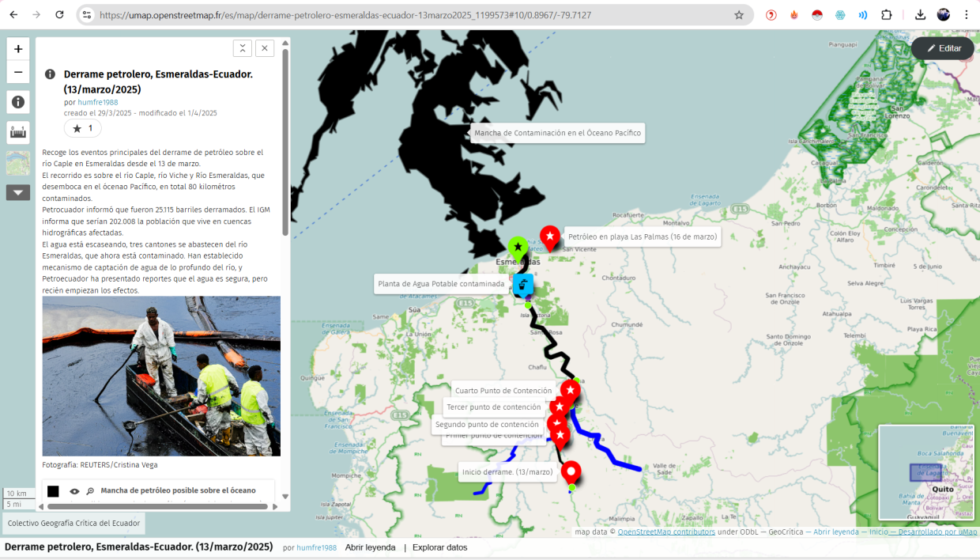Click the black layer color swatch
Screen dimensions: 980x560
click(x=53, y=491)
